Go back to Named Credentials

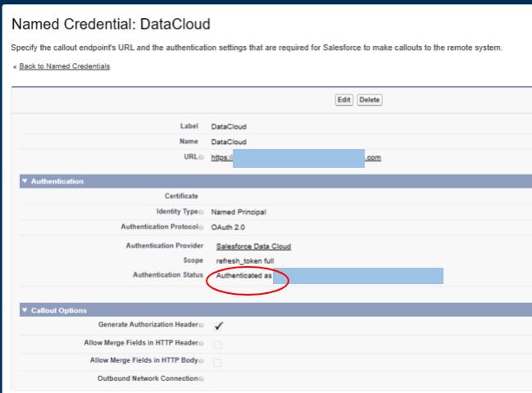point(65,66)
